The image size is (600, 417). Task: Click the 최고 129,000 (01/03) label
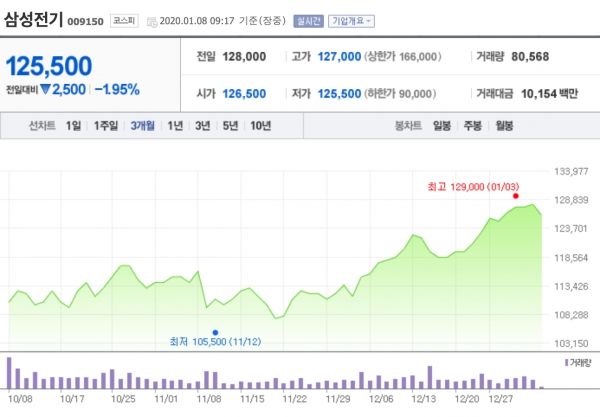click(x=473, y=187)
